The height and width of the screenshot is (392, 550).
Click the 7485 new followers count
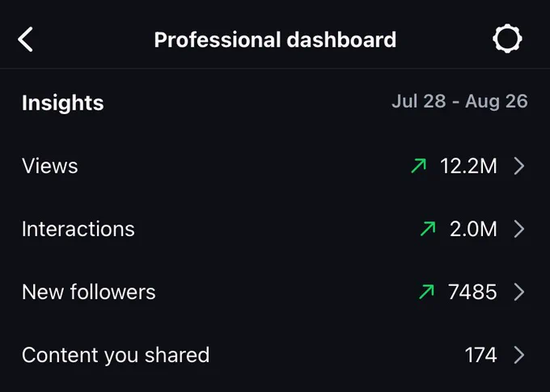tap(472, 292)
